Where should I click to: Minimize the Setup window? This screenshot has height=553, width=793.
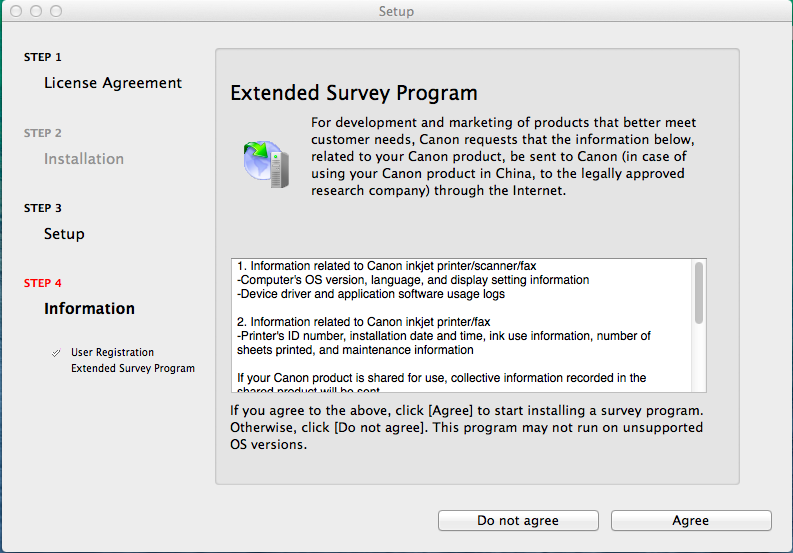36,11
